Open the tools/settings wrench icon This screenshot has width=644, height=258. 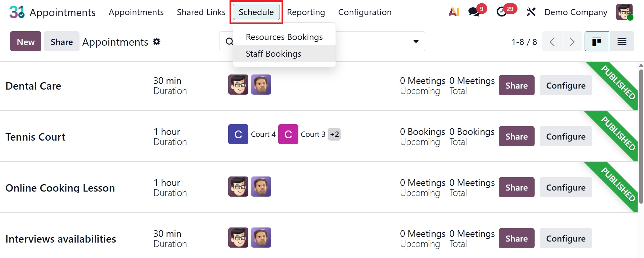(x=531, y=12)
